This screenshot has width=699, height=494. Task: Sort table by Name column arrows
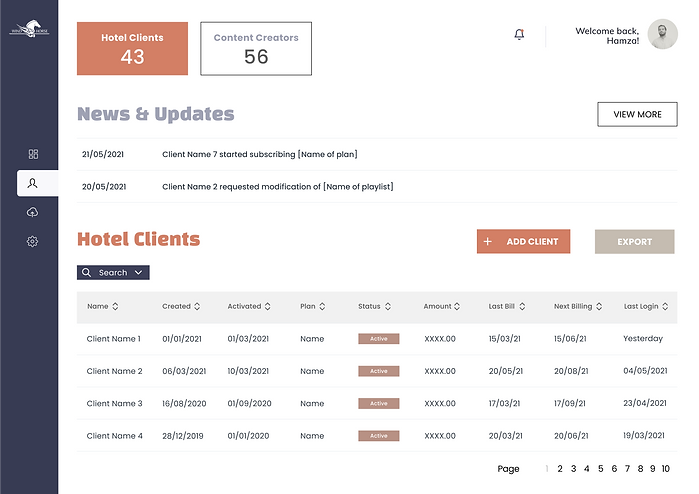[x=115, y=306]
